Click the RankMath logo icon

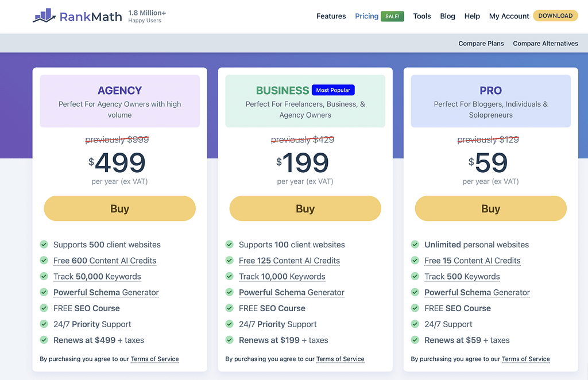44,15
